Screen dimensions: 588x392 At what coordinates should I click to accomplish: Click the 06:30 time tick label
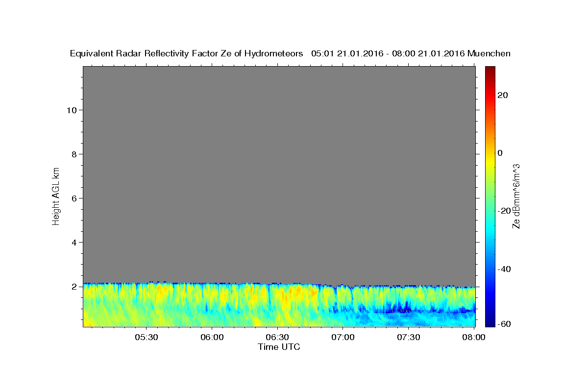[x=277, y=337]
